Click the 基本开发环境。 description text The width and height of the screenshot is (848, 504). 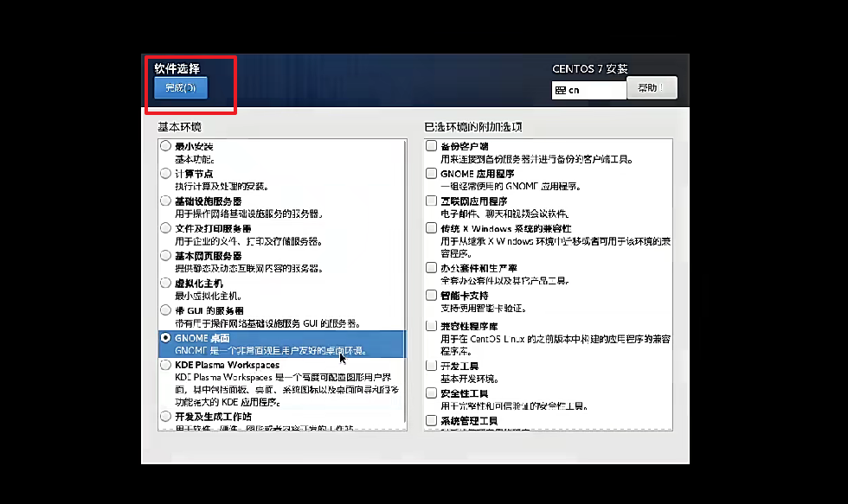pyautogui.click(x=469, y=379)
